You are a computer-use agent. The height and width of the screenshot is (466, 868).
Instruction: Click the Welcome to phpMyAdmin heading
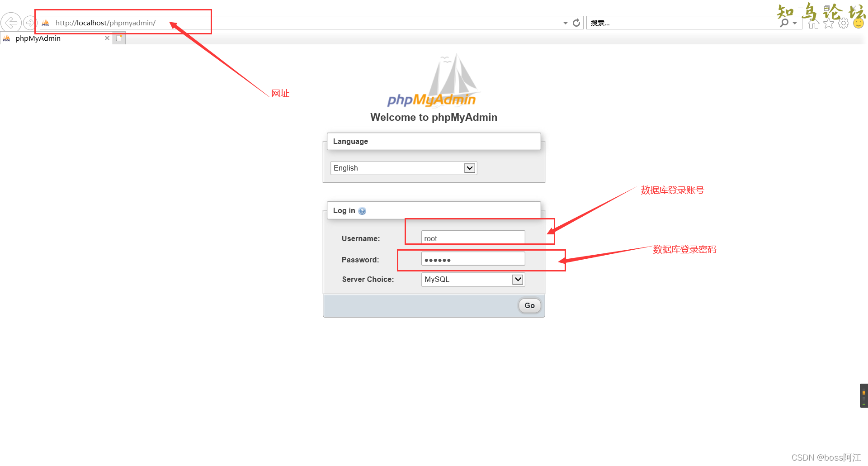pyautogui.click(x=434, y=117)
